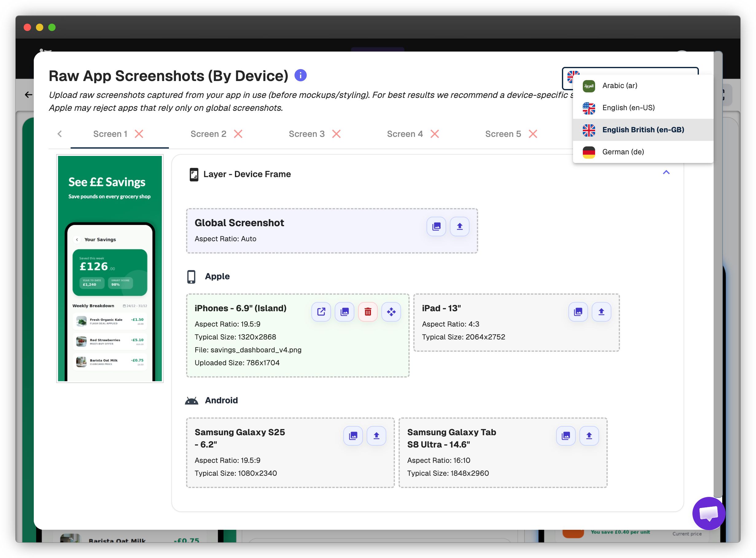
Task: Remove Screen 1 with its red X
Action: [139, 134]
